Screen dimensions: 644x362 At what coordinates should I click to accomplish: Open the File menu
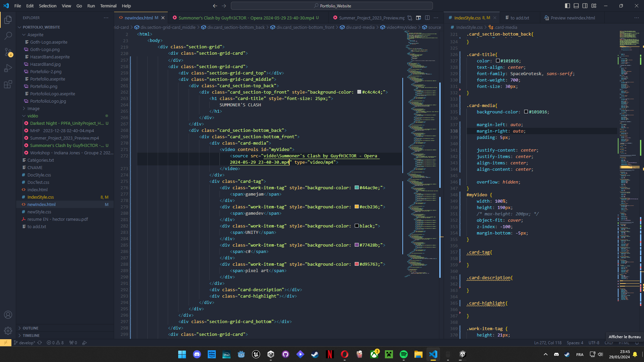(x=18, y=6)
